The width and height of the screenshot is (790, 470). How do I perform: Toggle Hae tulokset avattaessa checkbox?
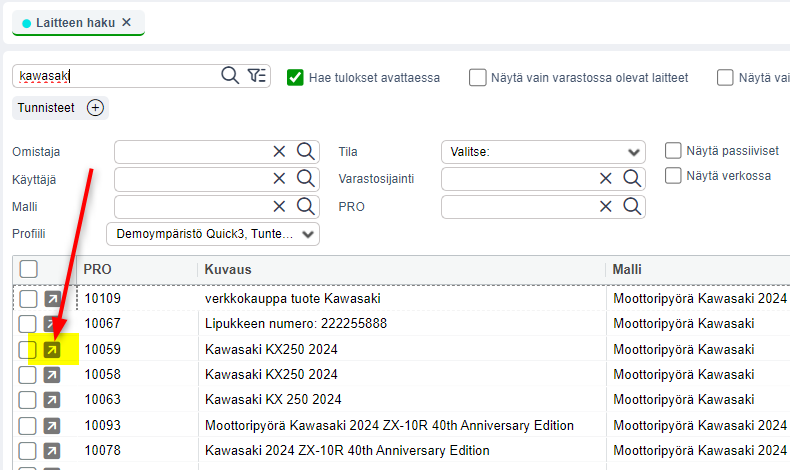point(295,78)
